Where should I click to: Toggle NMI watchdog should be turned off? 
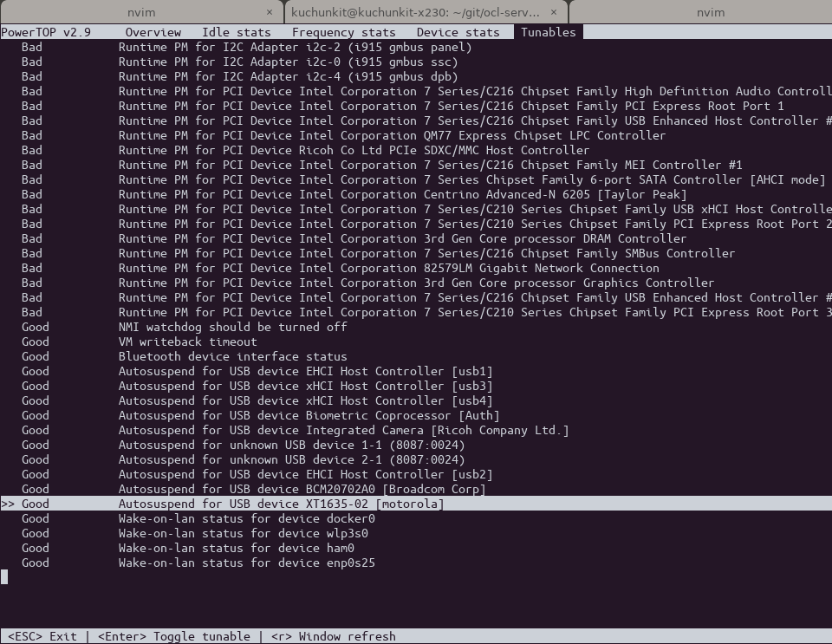[232, 327]
